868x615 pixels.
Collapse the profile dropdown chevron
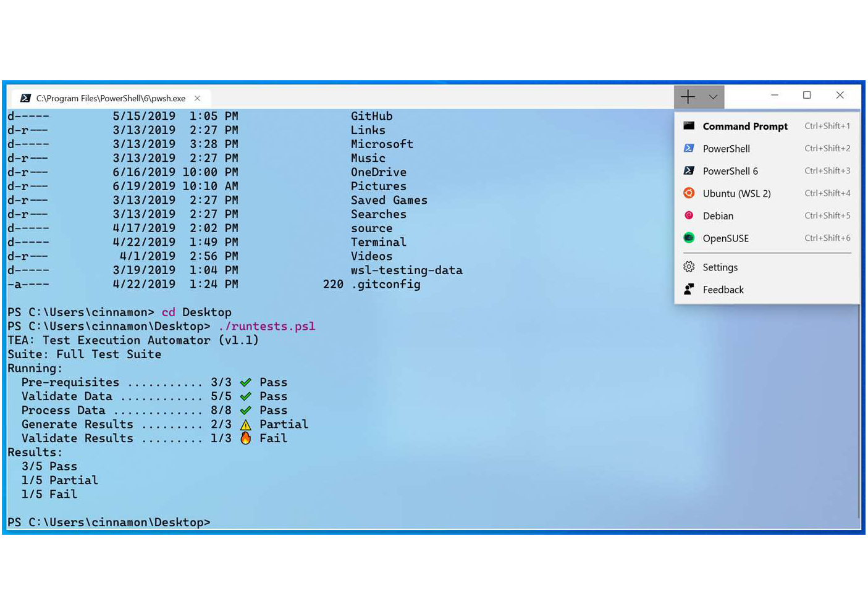pyautogui.click(x=713, y=97)
